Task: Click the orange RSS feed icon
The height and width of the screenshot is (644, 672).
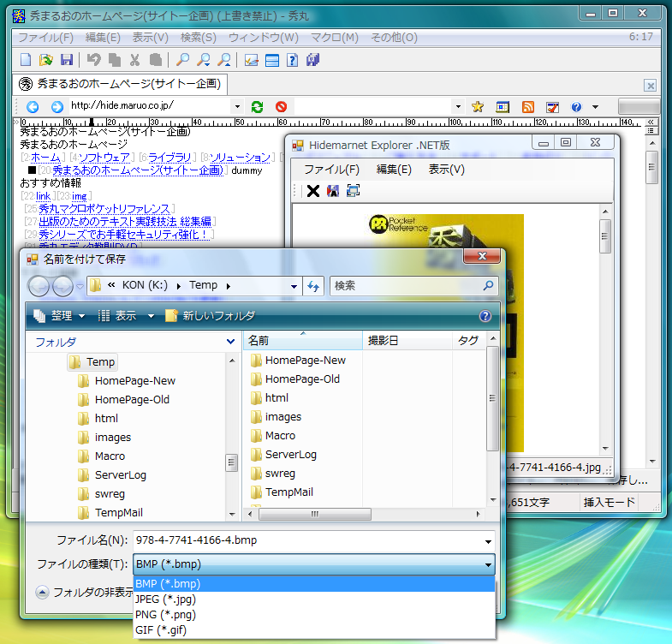Action: [527, 106]
